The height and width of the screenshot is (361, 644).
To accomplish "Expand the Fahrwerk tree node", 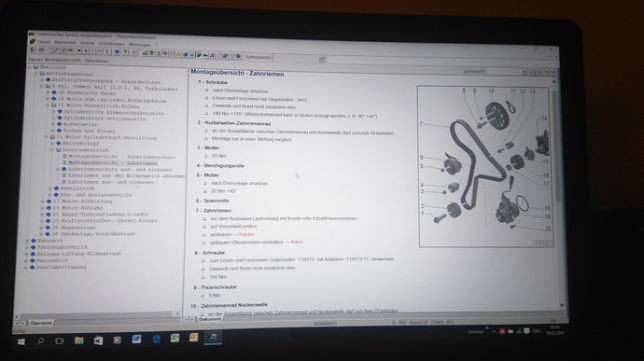I will point(27,241).
